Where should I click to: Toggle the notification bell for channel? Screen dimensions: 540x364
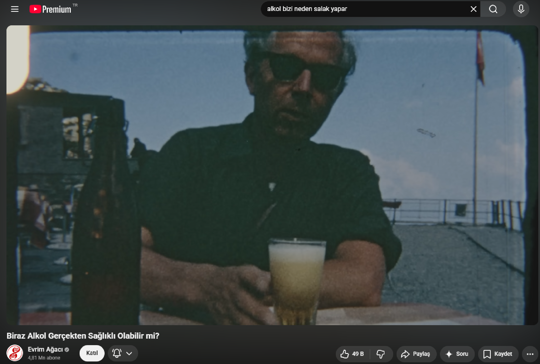(x=117, y=353)
